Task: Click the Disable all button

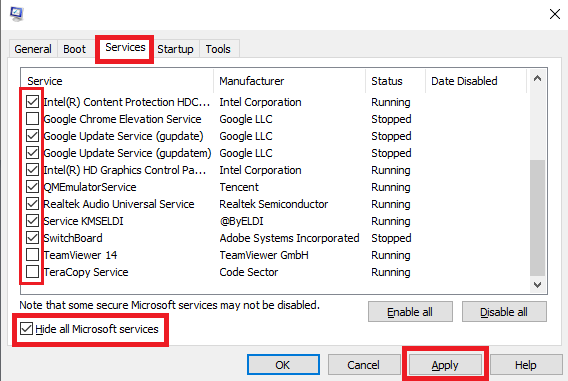Action: [504, 312]
